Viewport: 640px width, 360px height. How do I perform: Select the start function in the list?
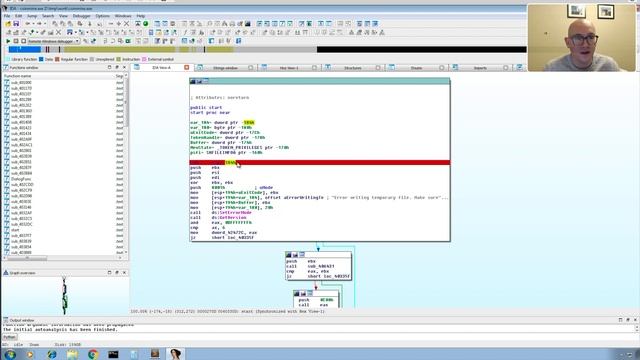[x=15, y=230]
